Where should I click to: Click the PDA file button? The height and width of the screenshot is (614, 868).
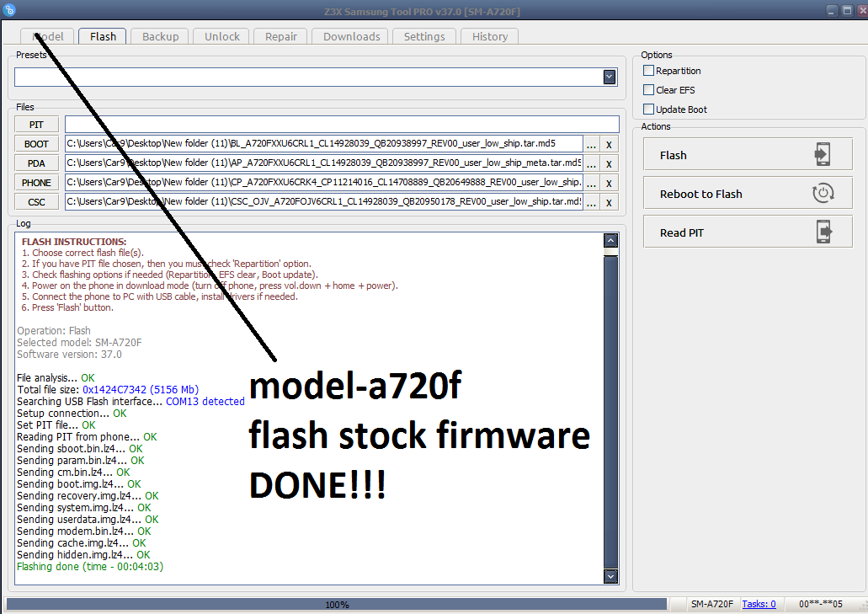tap(36, 163)
